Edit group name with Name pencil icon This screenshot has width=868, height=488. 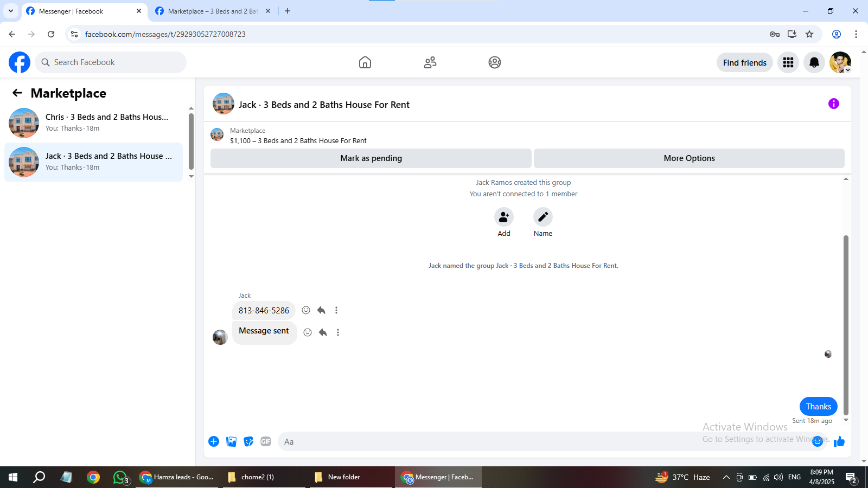click(x=543, y=217)
